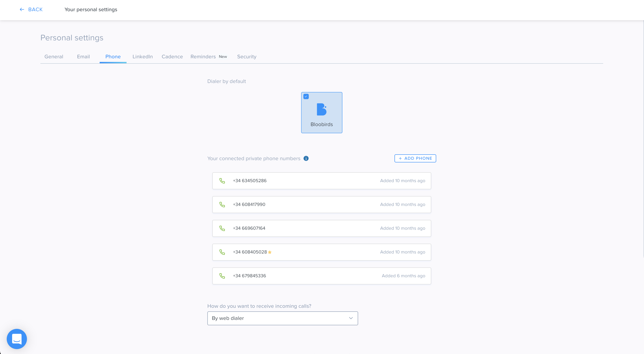Open the Email tab
Image resolution: width=644 pixels, height=354 pixels.
(83, 57)
